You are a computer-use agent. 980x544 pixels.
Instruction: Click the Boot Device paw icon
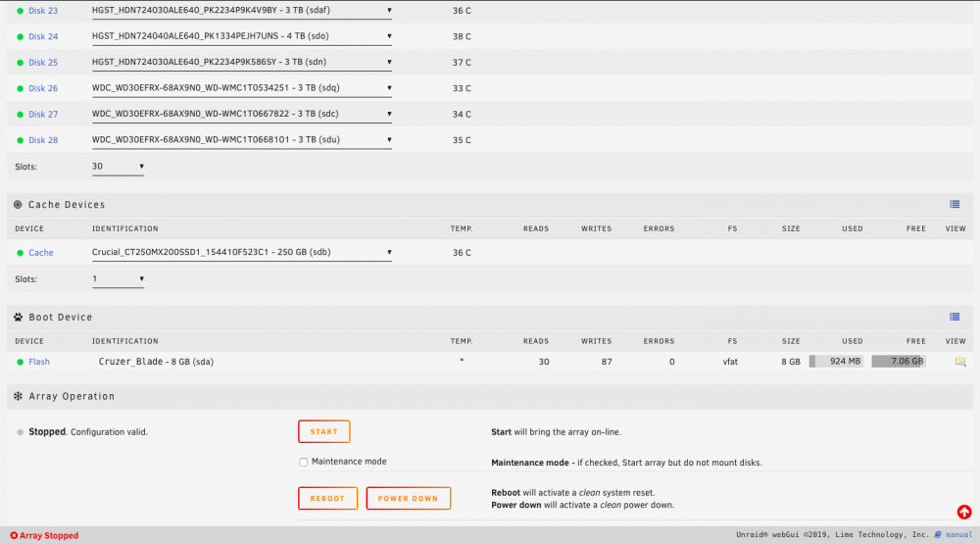tap(18, 317)
